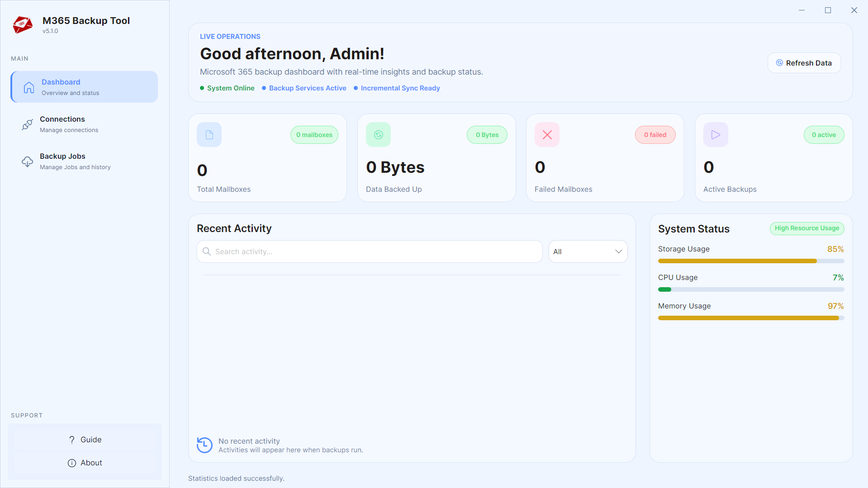Click the About info icon
Viewport: 868px width, 488px height.
click(x=71, y=463)
